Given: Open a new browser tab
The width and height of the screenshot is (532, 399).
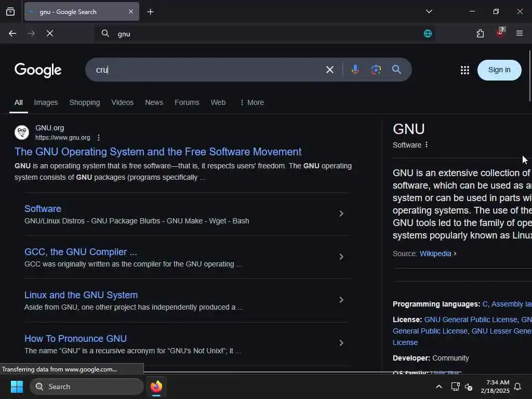Looking at the screenshot, I should click(x=150, y=12).
